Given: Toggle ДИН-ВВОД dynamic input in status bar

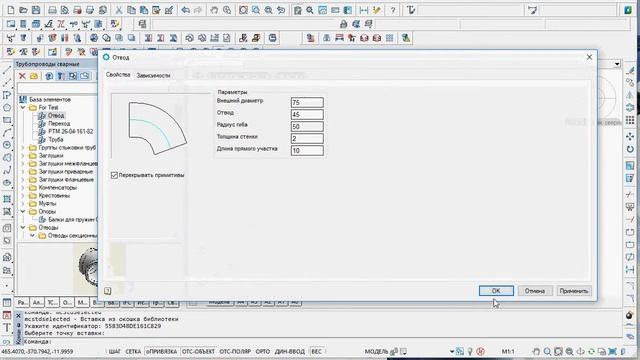Looking at the screenshot, I should click(289, 351).
